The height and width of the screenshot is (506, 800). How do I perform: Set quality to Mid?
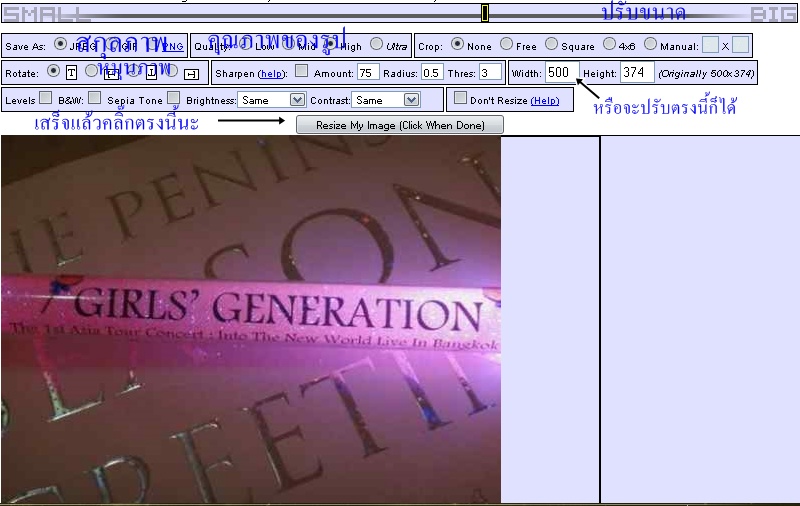pyautogui.click(x=288, y=44)
